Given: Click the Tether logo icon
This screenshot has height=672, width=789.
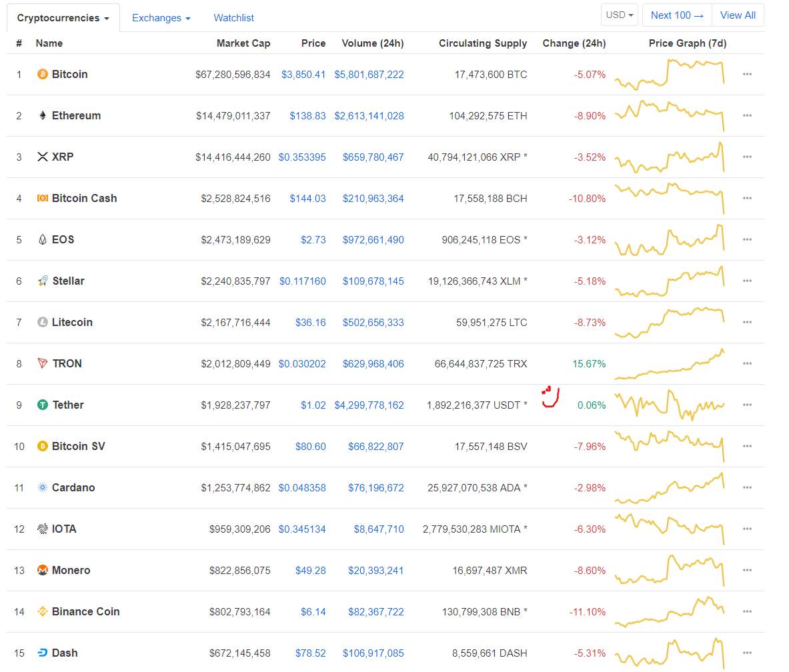Looking at the screenshot, I should [43, 405].
